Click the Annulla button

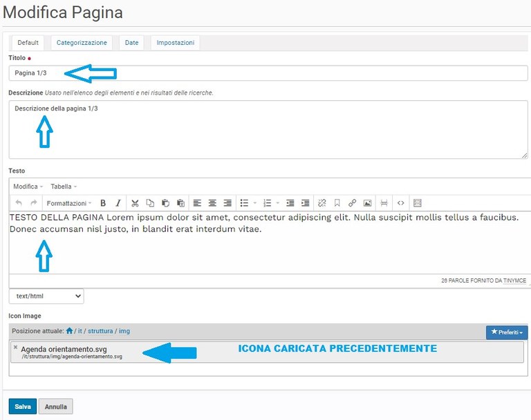coord(56,407)
